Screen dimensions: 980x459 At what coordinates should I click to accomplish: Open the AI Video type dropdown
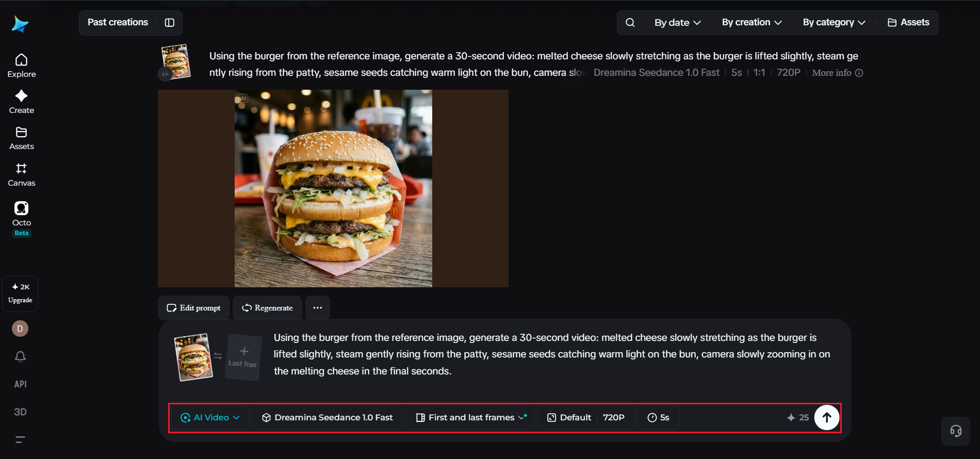click(x=210, y=417)
